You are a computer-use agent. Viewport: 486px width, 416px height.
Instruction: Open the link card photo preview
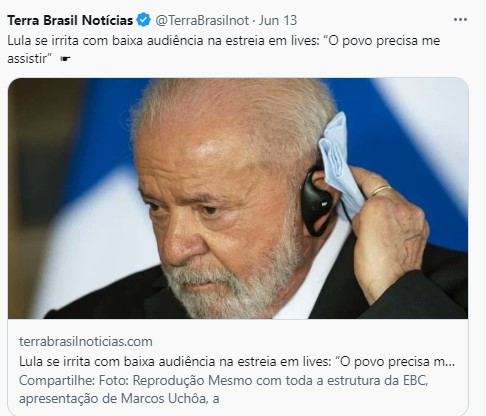[238, 198]
